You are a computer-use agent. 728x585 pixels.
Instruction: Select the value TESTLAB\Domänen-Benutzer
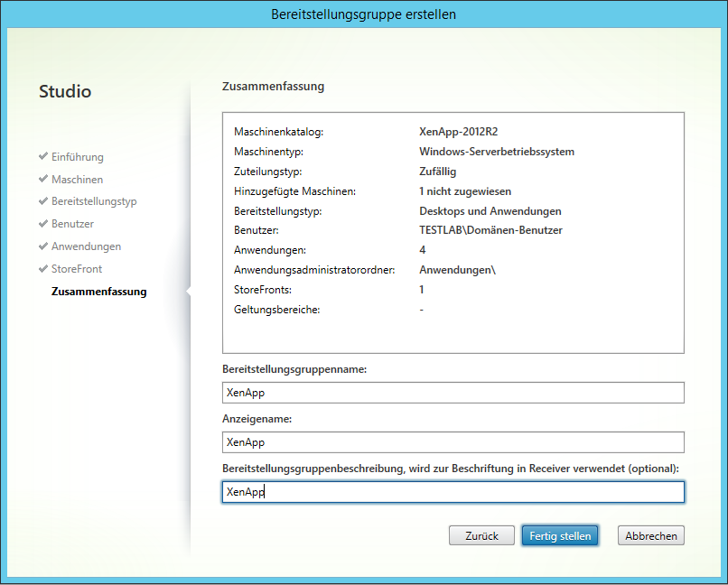pyautogui.click(x=490, y=230)
